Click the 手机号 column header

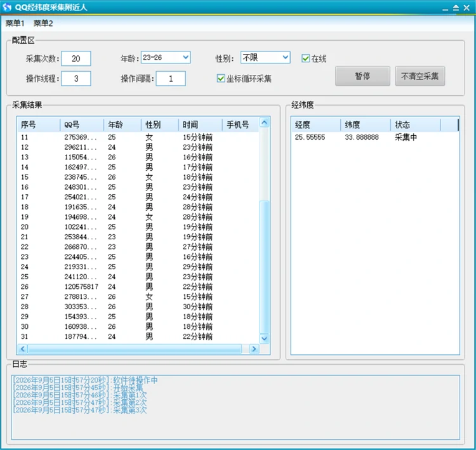pos(241,124)
